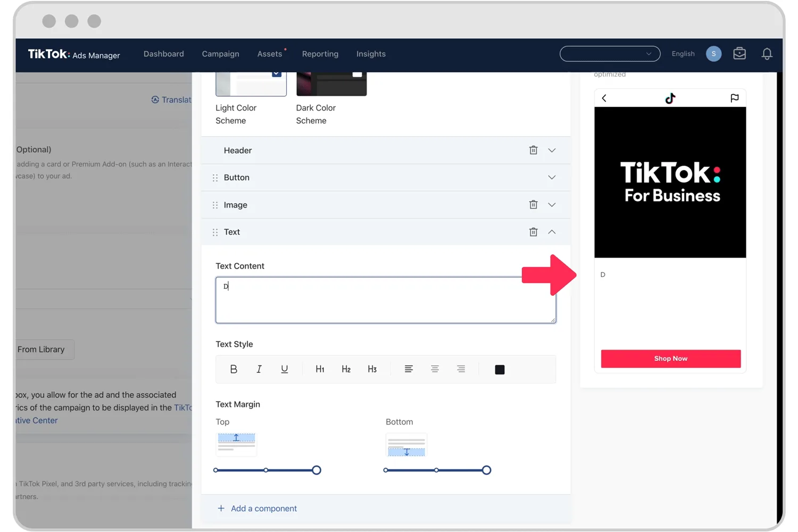Select the Dark Color Scheme thumbnail
The image size is (798, 532).
pyautogui.click(x=331, y=84)
